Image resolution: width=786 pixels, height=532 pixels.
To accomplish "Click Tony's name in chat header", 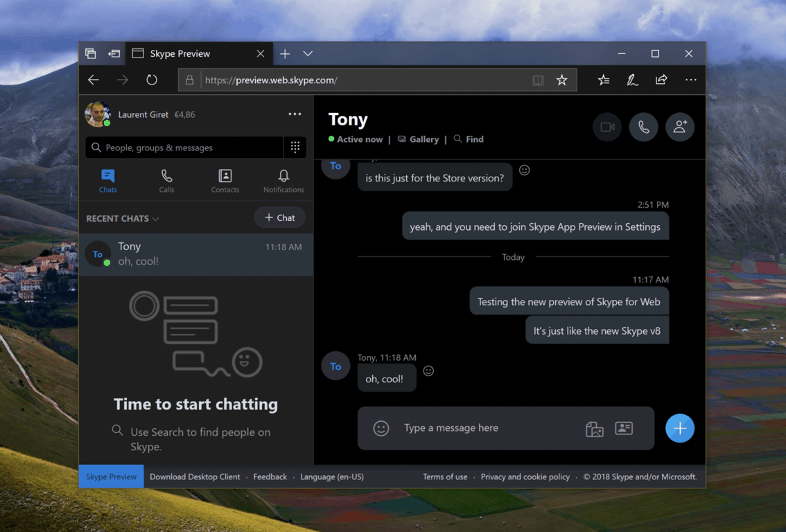I will tap(348, 119).
